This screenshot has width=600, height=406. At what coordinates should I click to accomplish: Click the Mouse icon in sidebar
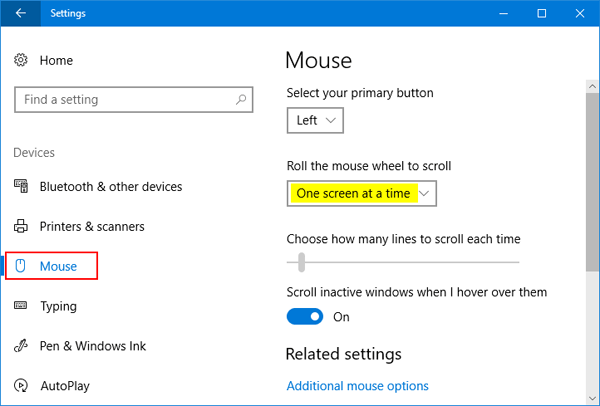tap(21, 267)
